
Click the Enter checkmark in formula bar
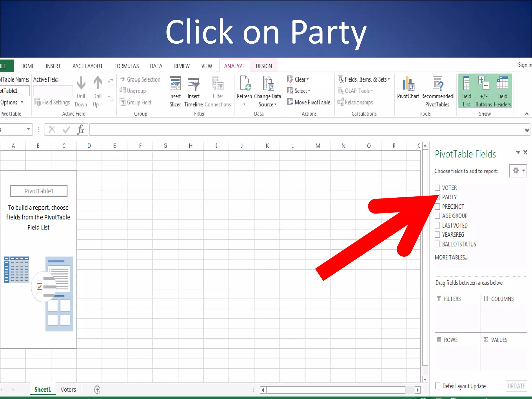[x=66, y=129]
